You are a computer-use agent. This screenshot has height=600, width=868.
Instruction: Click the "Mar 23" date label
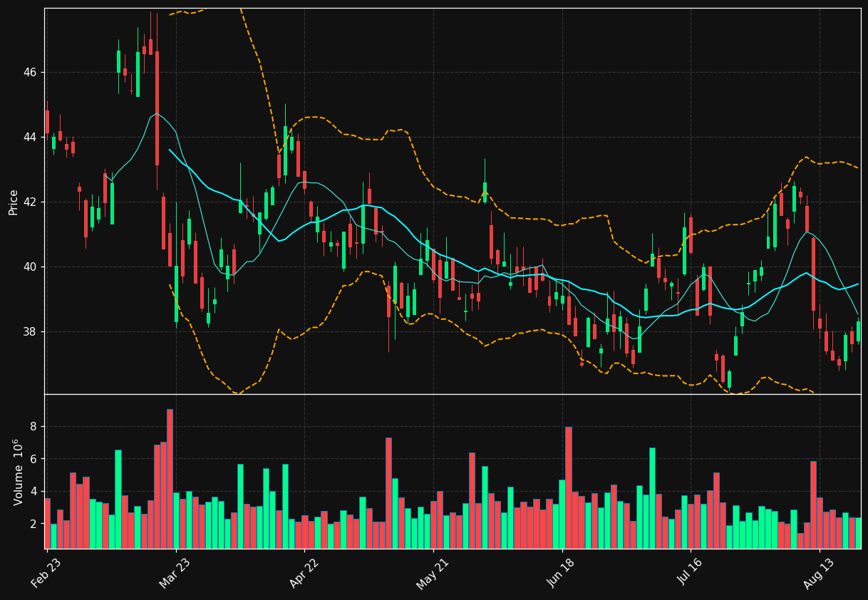[175, 573]
